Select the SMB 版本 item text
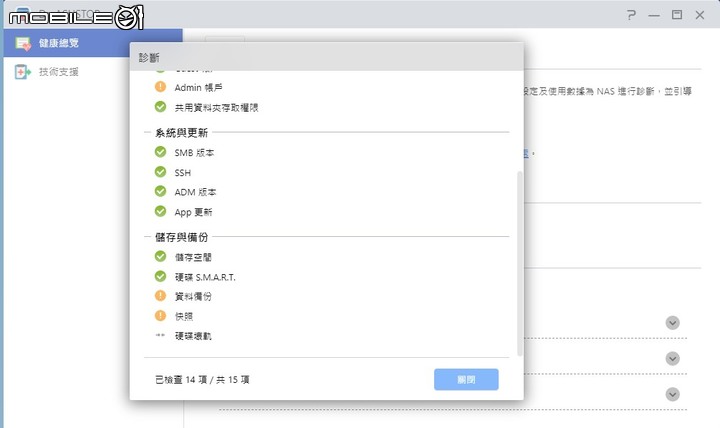Image resolution: width=720 pixels, height=428 pixels. click(x=194, y=152)
